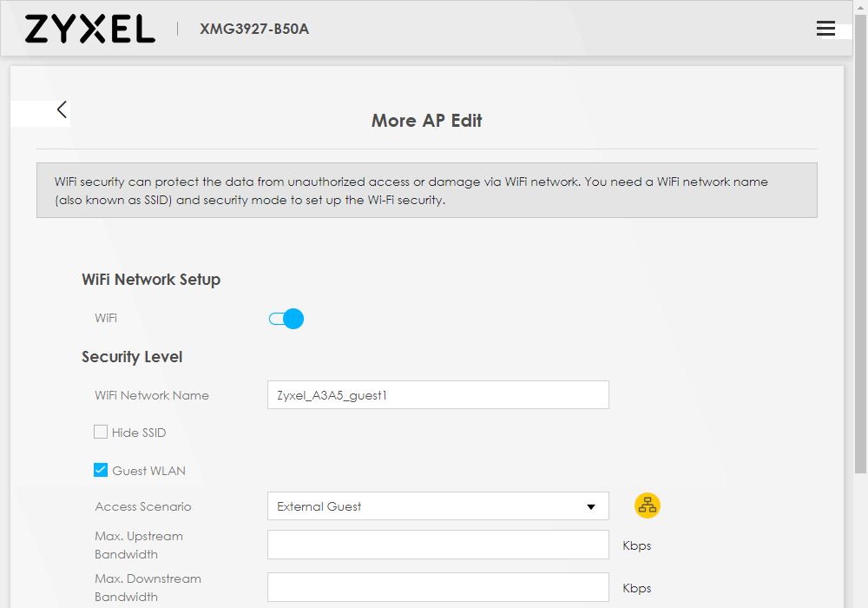Click the More AP Edit page title
The image size is (868, 608).
[426, 121]
